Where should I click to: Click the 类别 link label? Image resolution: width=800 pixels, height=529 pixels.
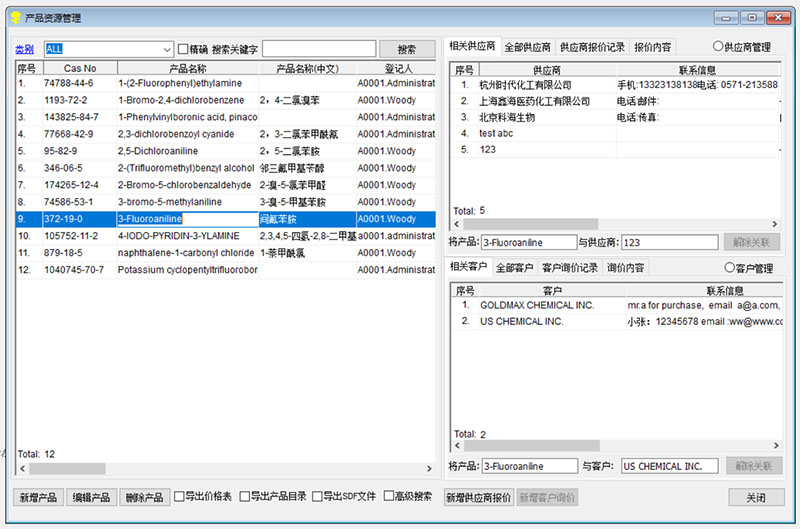coord(24,49)
